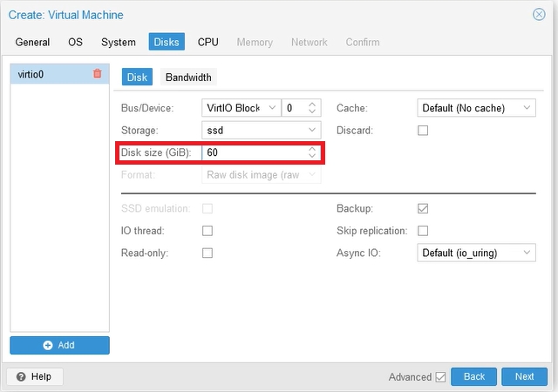
Task: Delete the virtio0 disk with trash icon
Action: tap(98, 74)
